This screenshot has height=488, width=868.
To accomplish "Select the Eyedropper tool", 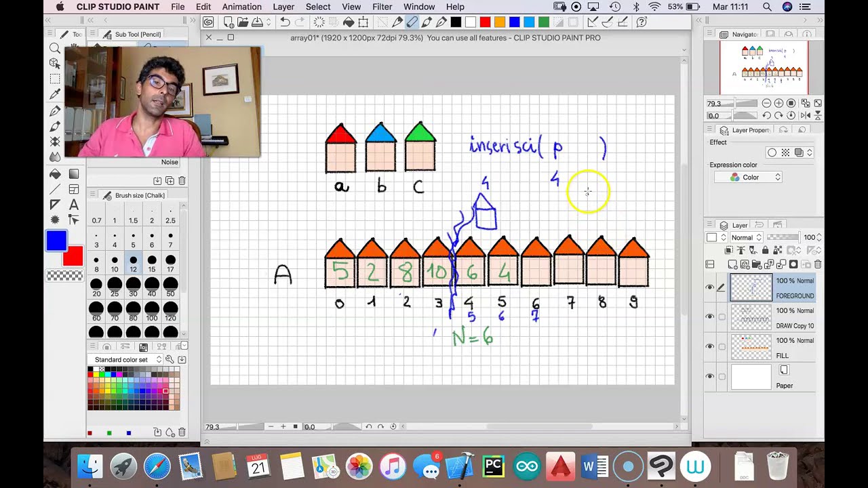I will point(55,94).
